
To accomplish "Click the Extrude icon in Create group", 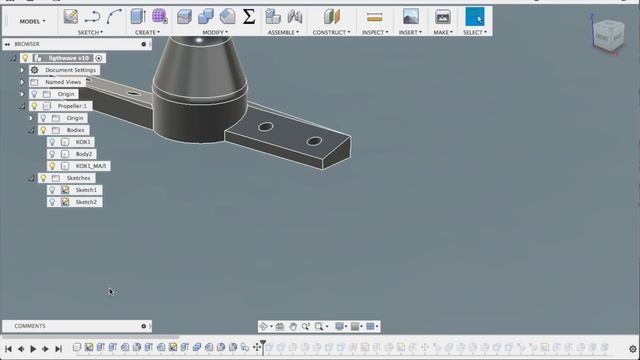I will [x=138, y=17].
